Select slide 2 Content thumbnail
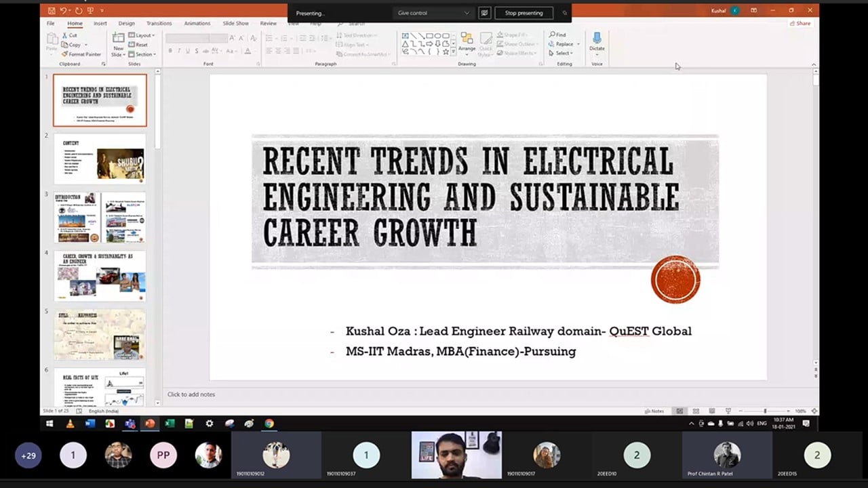868x488 pixels. tap(100, 159)
